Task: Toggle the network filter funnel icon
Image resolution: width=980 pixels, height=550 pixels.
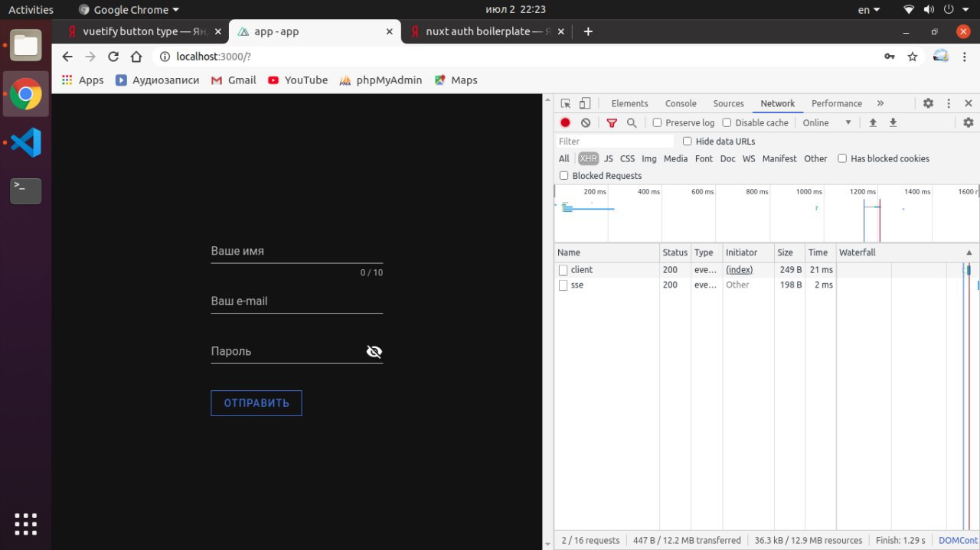Action: pyautogui.click(x=612, y=122)
